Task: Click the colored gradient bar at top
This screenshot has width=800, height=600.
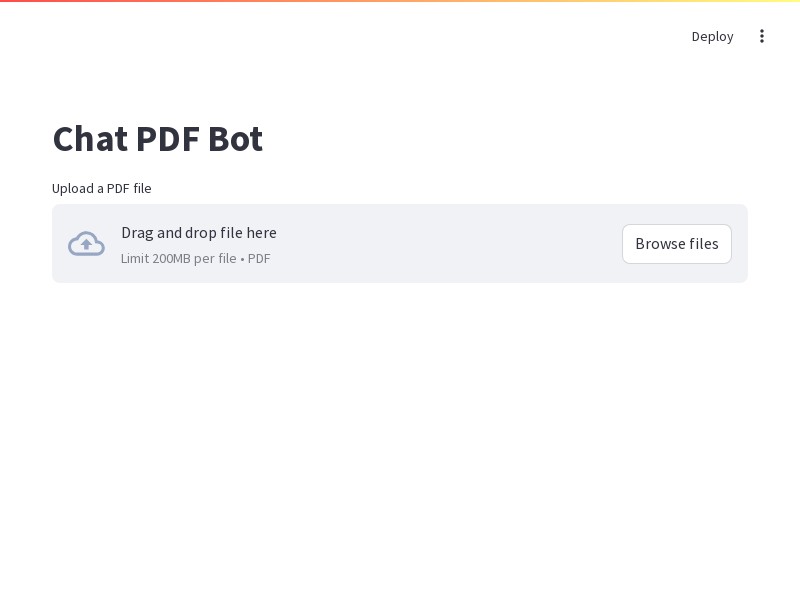Action: pos(400,1)
